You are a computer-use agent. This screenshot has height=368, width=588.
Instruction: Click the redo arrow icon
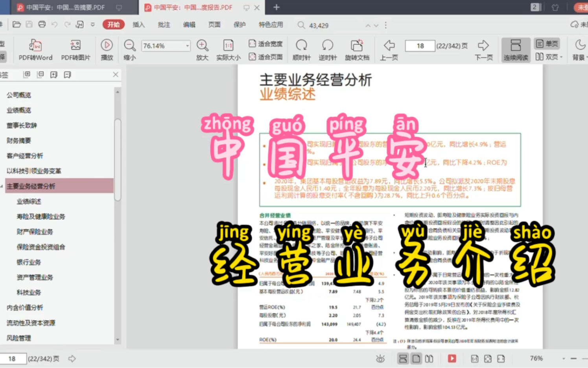(67, 25)
